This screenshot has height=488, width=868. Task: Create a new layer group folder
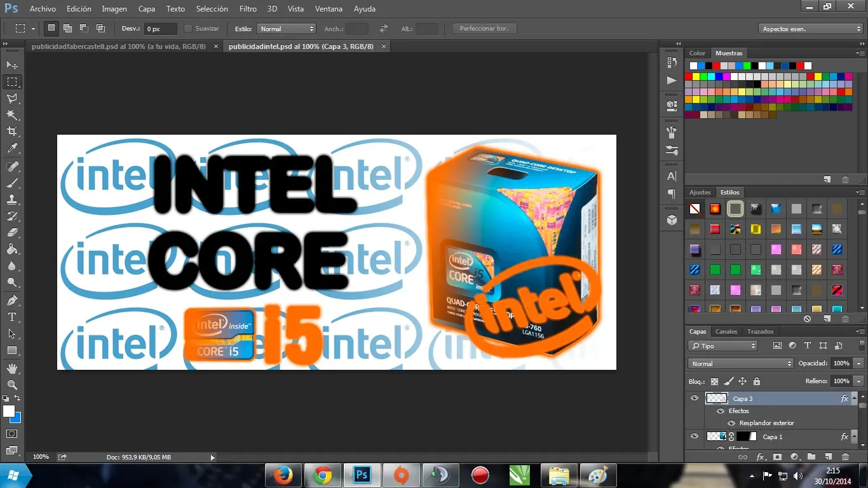click(x=811, y=456)
